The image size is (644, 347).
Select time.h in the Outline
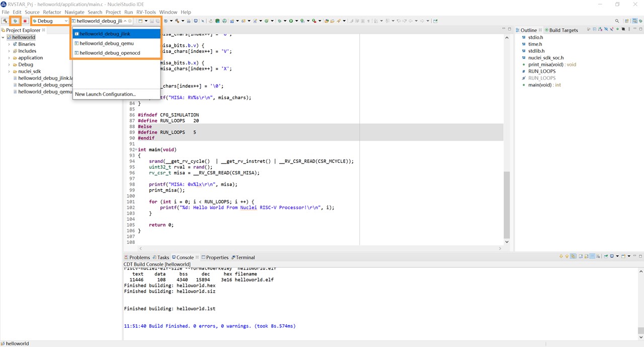click(x=535, y=44)
